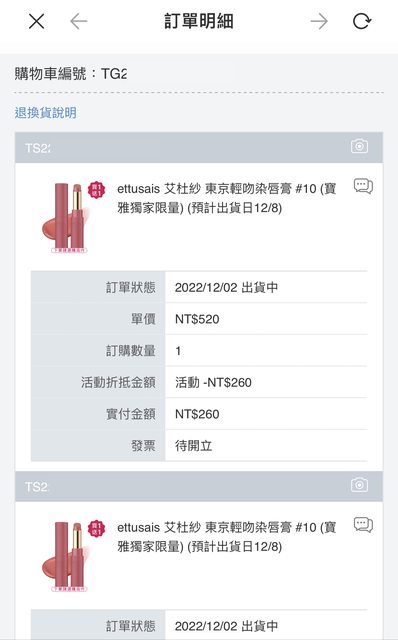Tap second order status 2022/12/02 出貨中
This screenshot has width=398, height=640.
(226, 626)
